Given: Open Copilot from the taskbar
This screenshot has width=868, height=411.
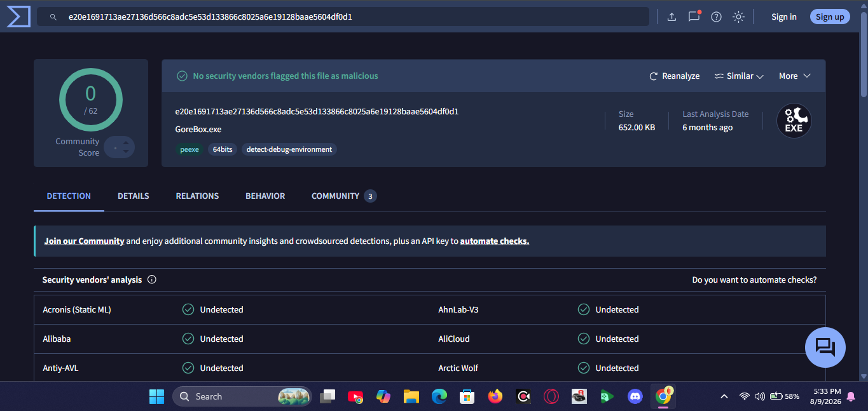Looking at the screenshot, I should pyautogui.click(x=383, y=396).
